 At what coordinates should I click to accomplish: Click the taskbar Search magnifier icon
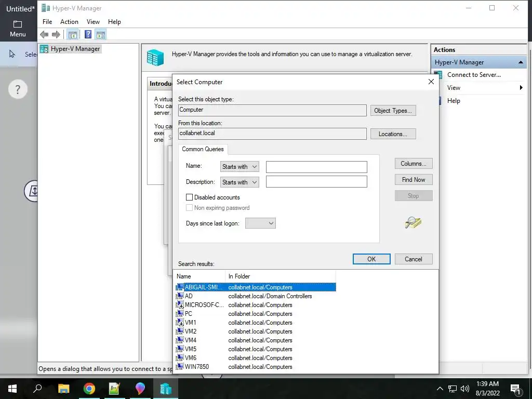click(x=37, y=389)
